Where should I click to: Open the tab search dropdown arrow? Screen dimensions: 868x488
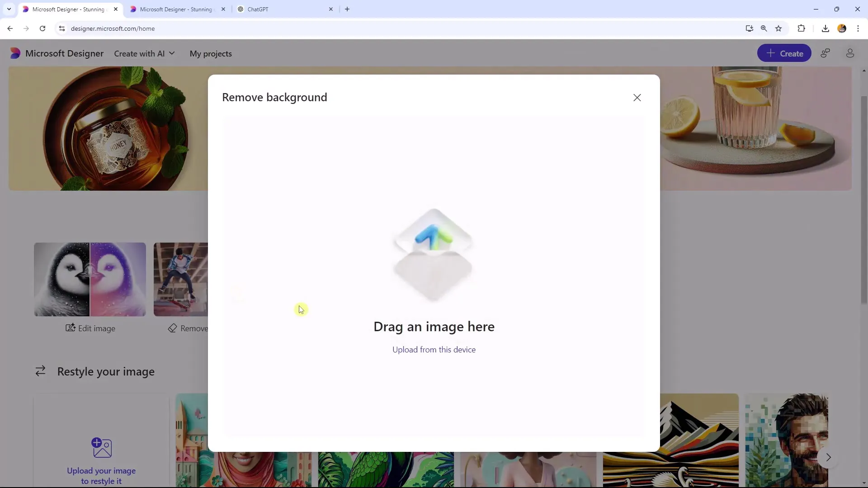(9, 9)
